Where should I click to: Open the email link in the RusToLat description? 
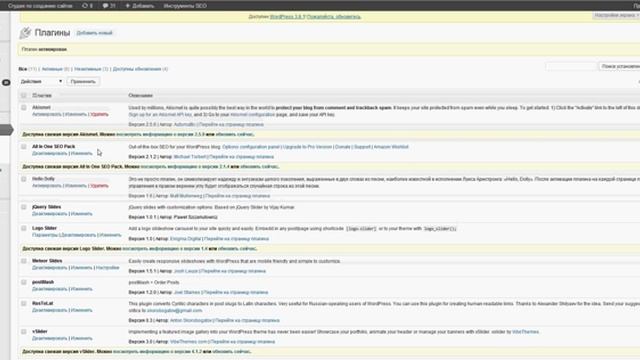click(x=174, y=311)
